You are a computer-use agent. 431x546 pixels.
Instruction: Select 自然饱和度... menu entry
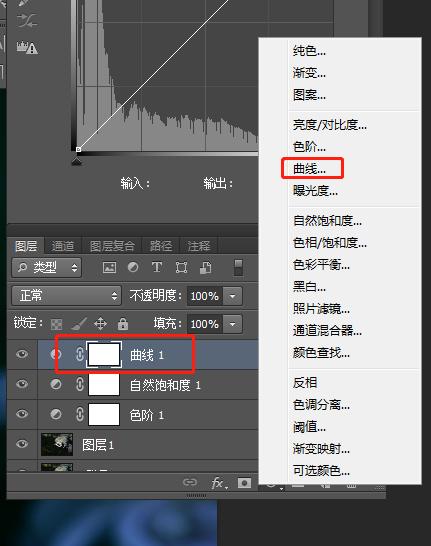(327, 220)
